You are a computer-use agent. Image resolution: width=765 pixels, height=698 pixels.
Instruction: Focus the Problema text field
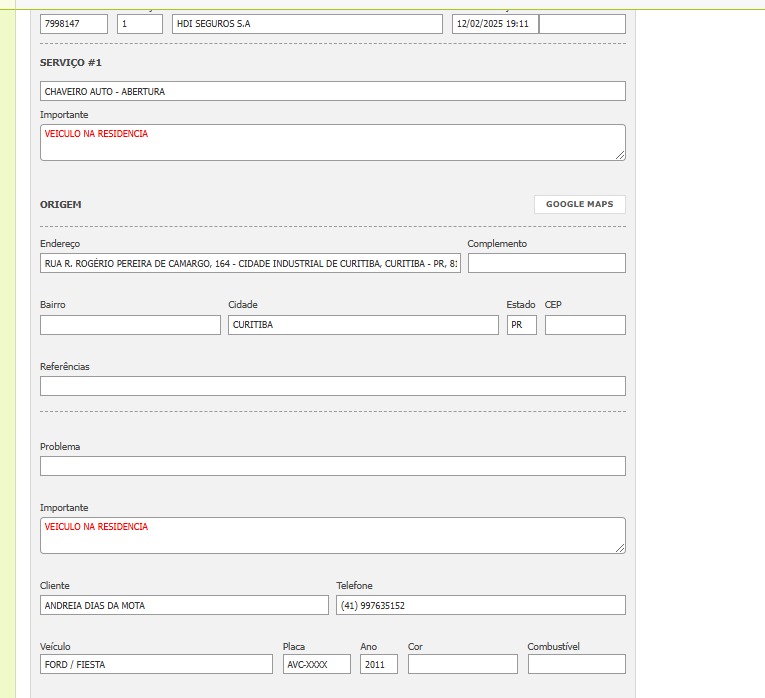[332, 466]
